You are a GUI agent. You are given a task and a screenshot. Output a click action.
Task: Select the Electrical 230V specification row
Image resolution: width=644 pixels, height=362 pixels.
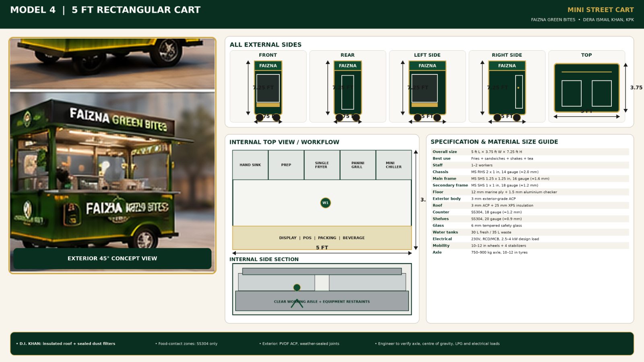530,239
